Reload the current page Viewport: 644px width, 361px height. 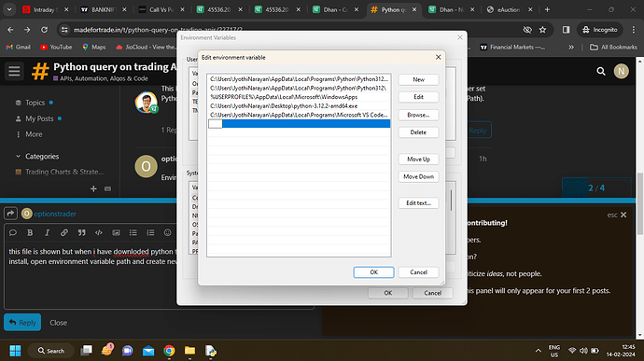click(44, 30)
